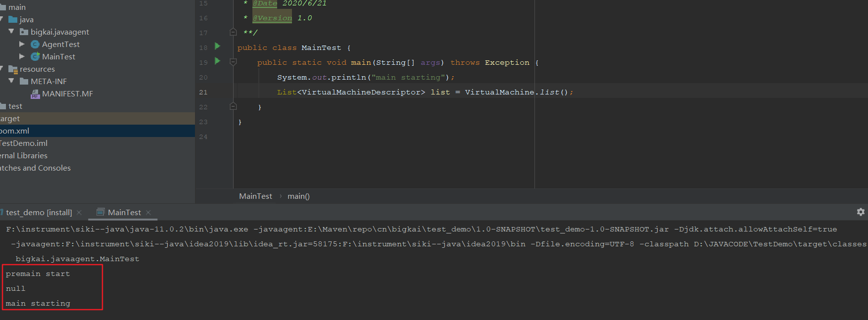Run MainTest class via gutter arrow on line 18

217,46
